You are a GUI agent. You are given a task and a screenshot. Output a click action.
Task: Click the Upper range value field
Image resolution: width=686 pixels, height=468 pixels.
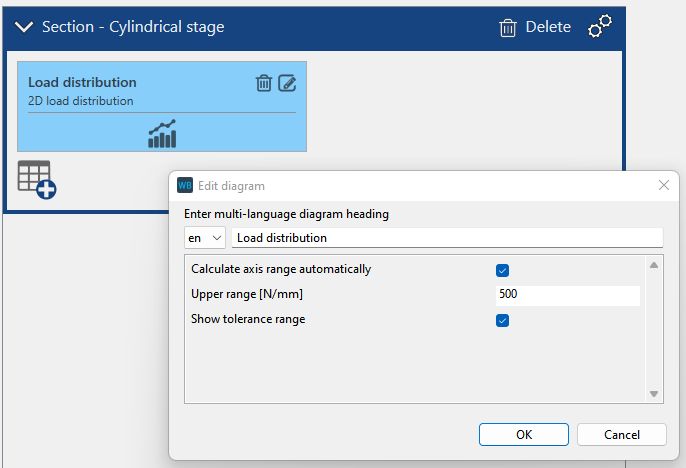[566, 295]
